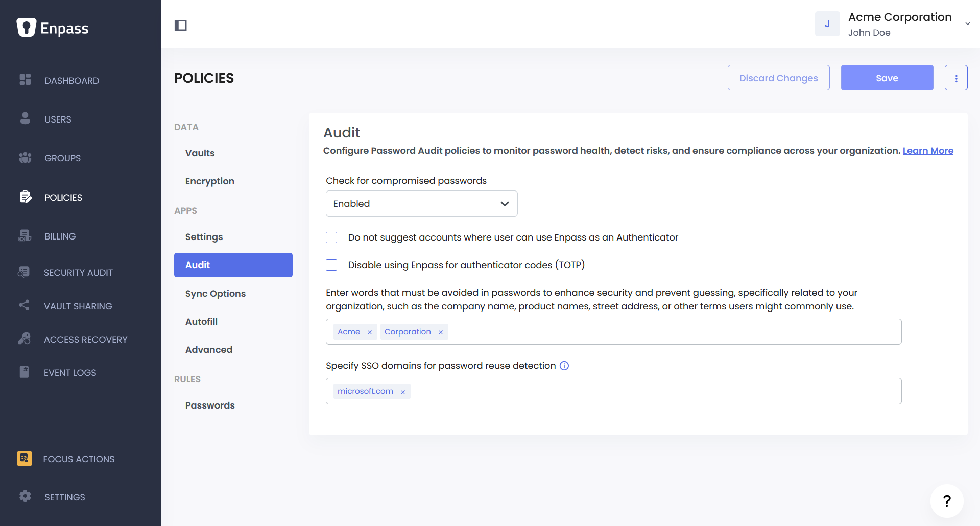Follow the Learn More link
980x526 pixels.
pos(928,151)
